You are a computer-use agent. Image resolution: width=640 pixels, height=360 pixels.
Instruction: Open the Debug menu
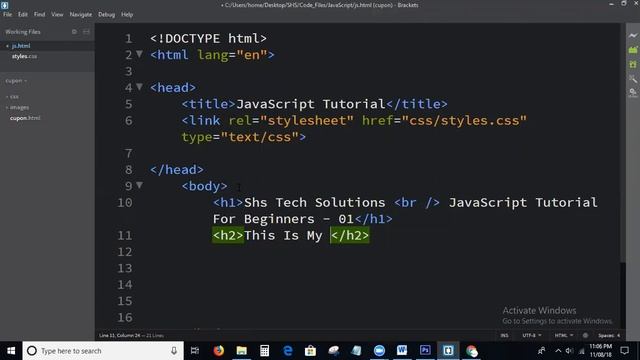106,14
